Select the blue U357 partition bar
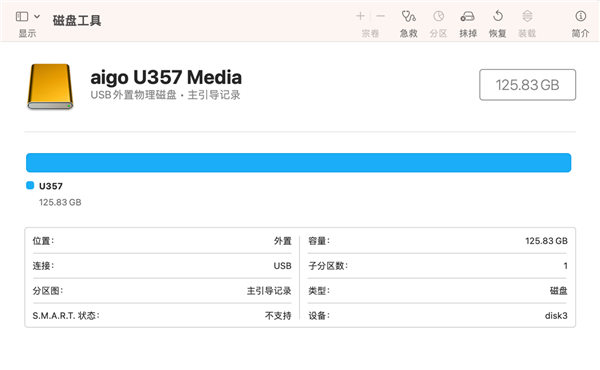This screenshot has height=370, width=600. pyautogui.click(x=298, y=163)
